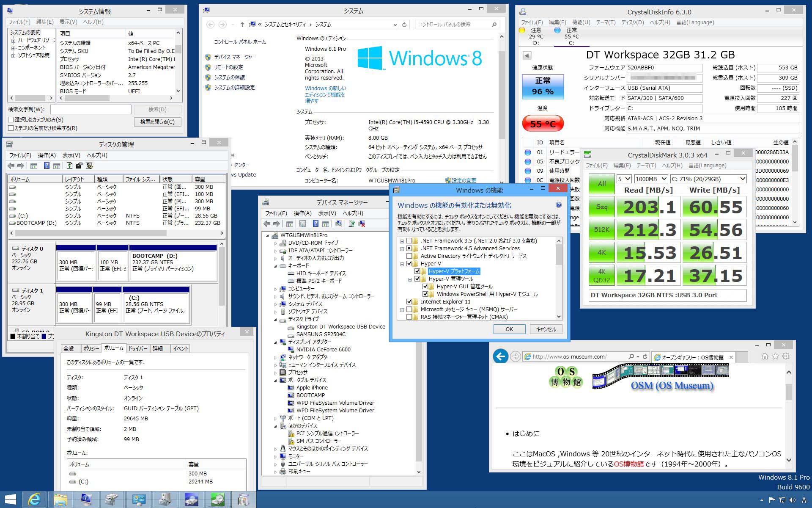This screenshot has height=508, width=812.
Task: Click the Seq benchmark button
Action: (601, 207)
